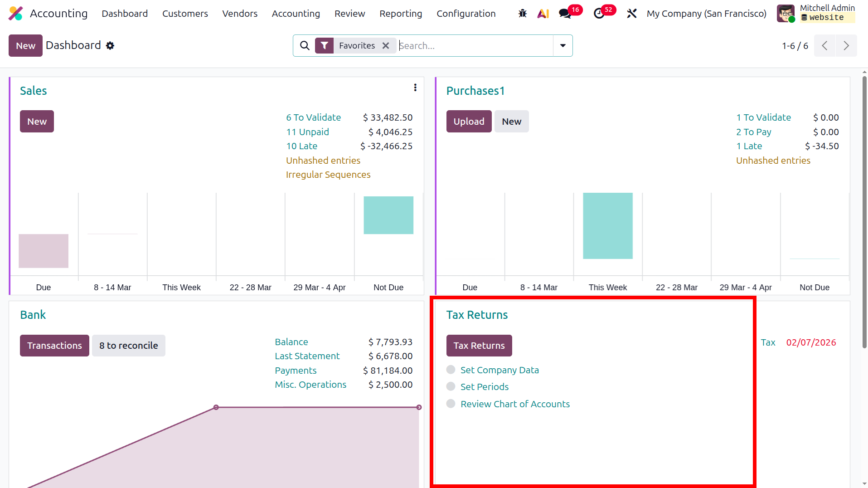Open the Mitchell Admin user menu
868x488 pixels.
point(816,13)
